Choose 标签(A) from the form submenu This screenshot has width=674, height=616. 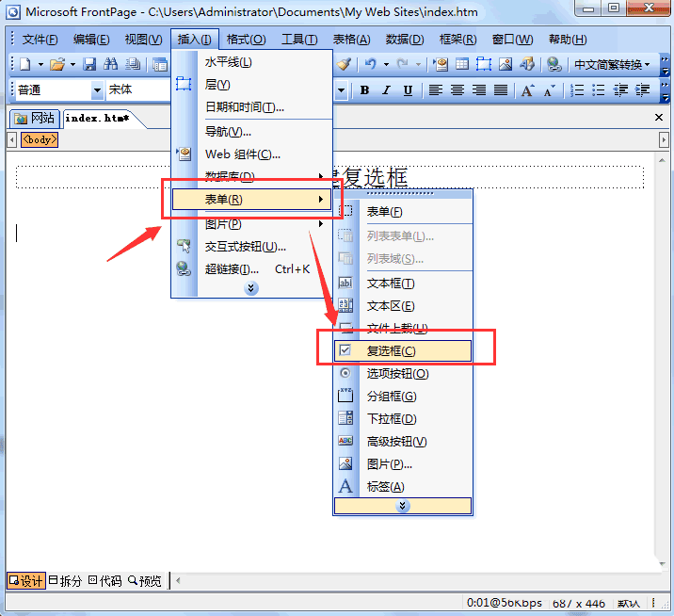tap(403, 487)
